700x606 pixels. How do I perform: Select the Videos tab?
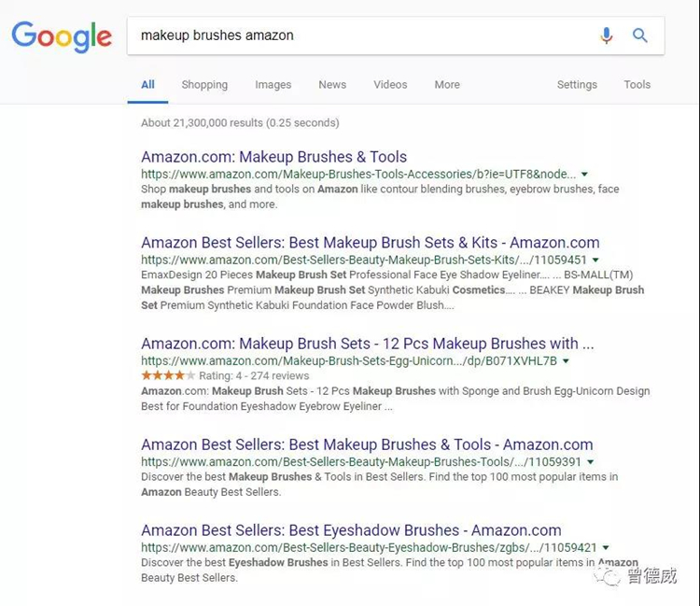click(x=390, y=84)
